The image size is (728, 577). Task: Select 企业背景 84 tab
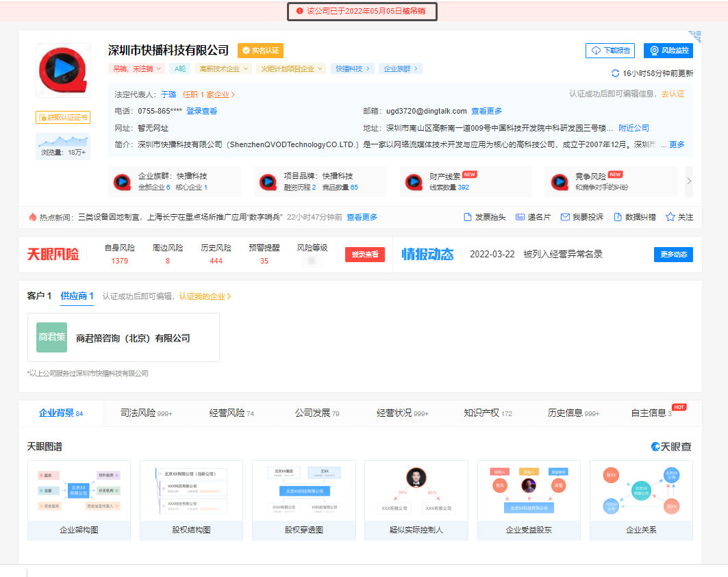tap(61, 413)
